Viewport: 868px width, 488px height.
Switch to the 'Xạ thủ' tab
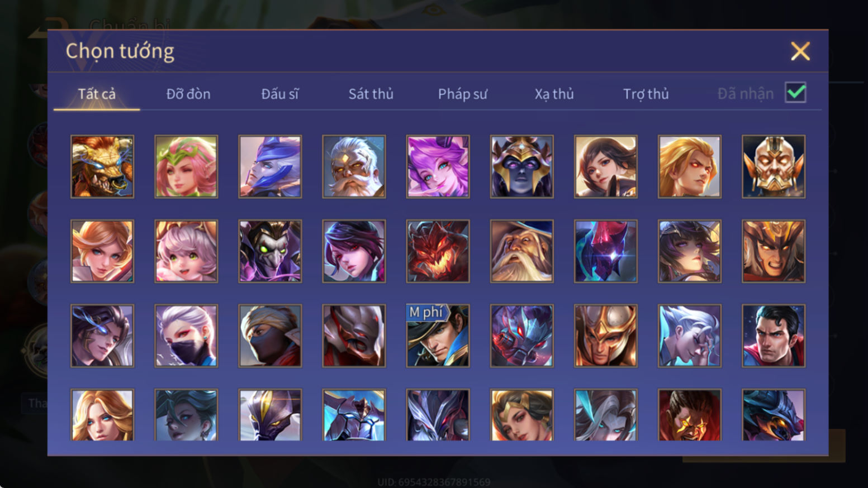[x=554, y=94]
